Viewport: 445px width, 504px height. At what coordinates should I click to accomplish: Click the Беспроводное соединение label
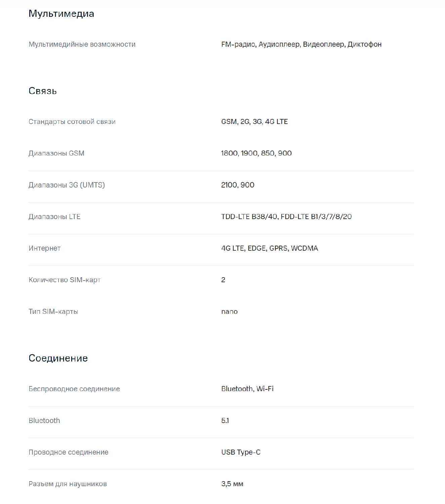pyautogui.click(x=74, y=389)
